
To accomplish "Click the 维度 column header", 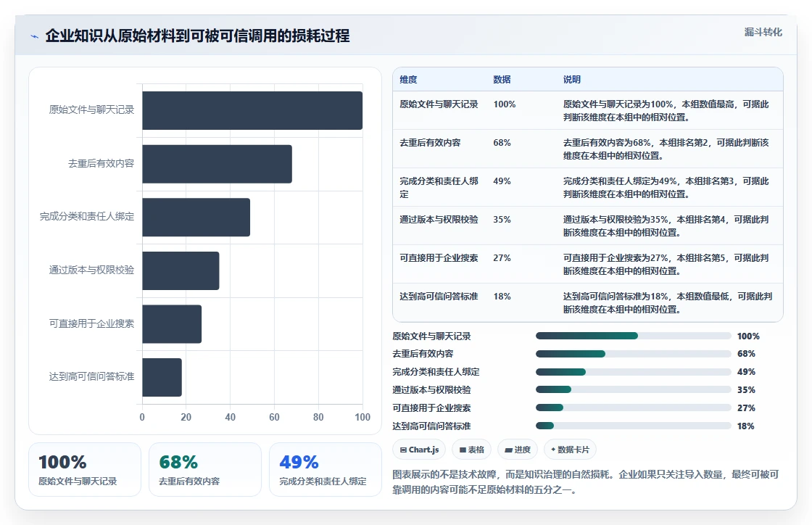I will point(408,79).
